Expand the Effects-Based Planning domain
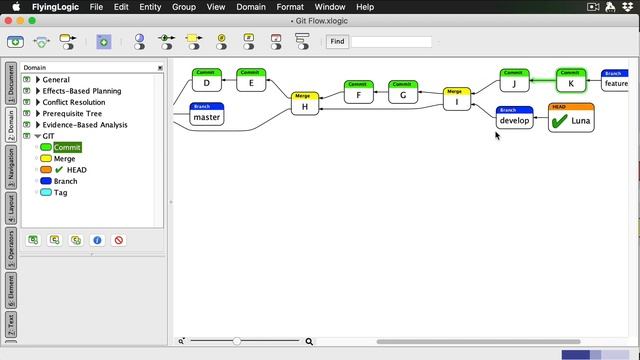The image size is (640, 360). point(38,91)
